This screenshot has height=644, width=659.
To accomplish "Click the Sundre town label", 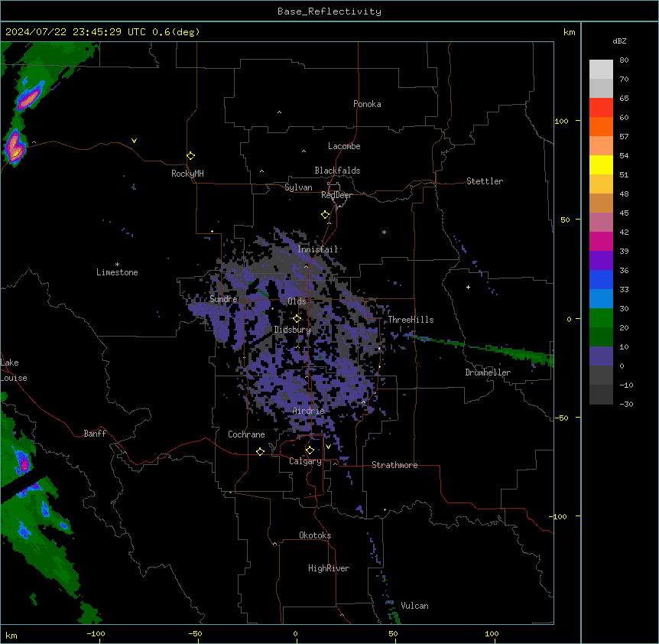I will [223, 299].
